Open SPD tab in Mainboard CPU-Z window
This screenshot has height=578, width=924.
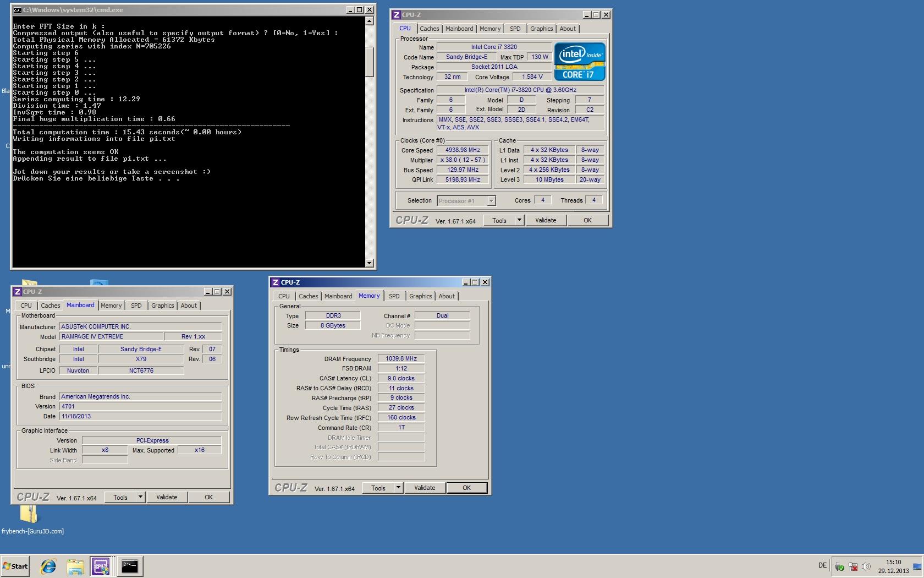tap(136, 306)
